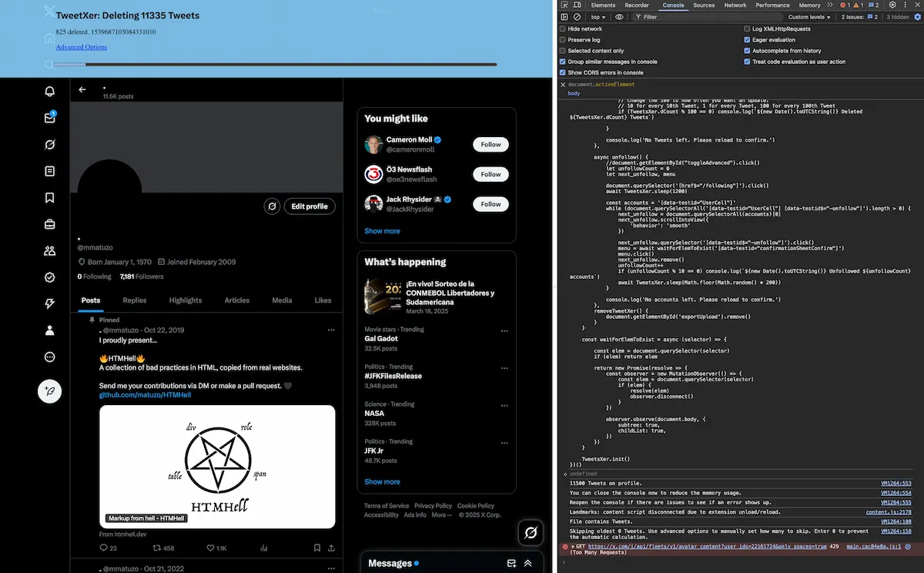The width and height of the screenshot is (924, 573).
Task: Uncheck Autocomplete from history
Action: pyautogui.click(x=747, y=51)
